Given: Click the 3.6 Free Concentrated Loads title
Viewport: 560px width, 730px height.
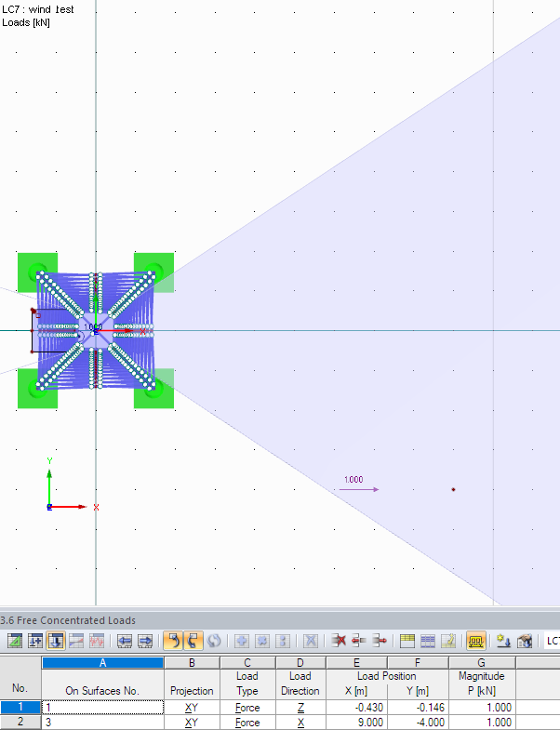Looking at the screenshot, I should coord(68,620).
